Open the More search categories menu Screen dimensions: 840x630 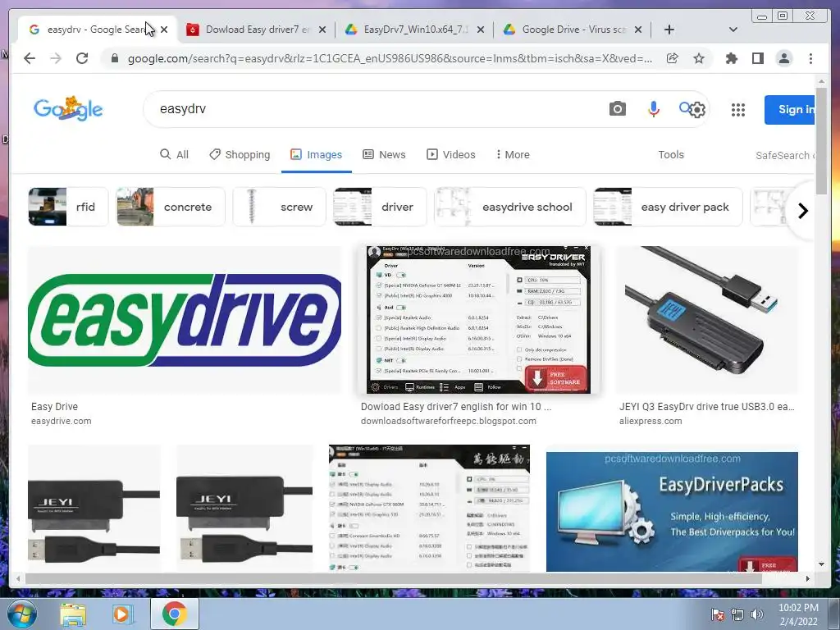[x=513, y=154]
